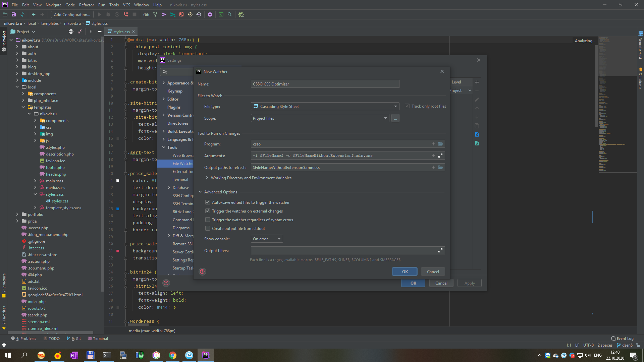Open the File type dropdown
The width and height of the screenshot is (644, 362).
(x=325, y=106)
